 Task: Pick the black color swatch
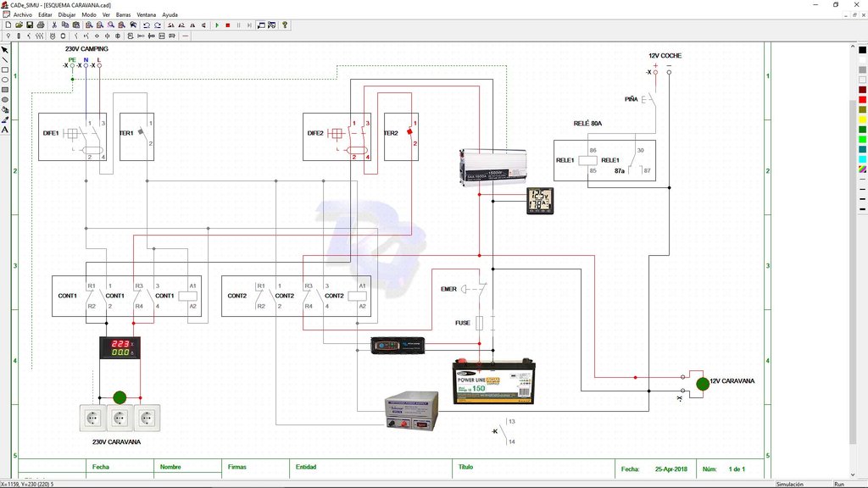(862, 50)
